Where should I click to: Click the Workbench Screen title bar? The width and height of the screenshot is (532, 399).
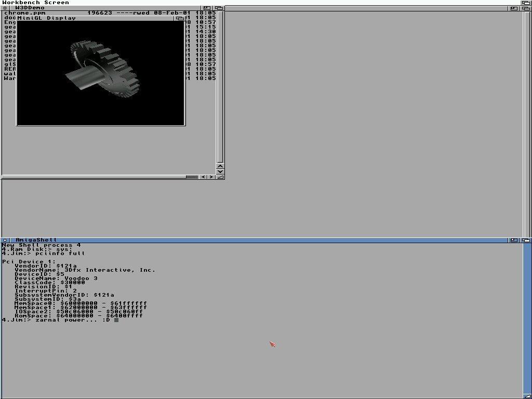coord(261,3)
